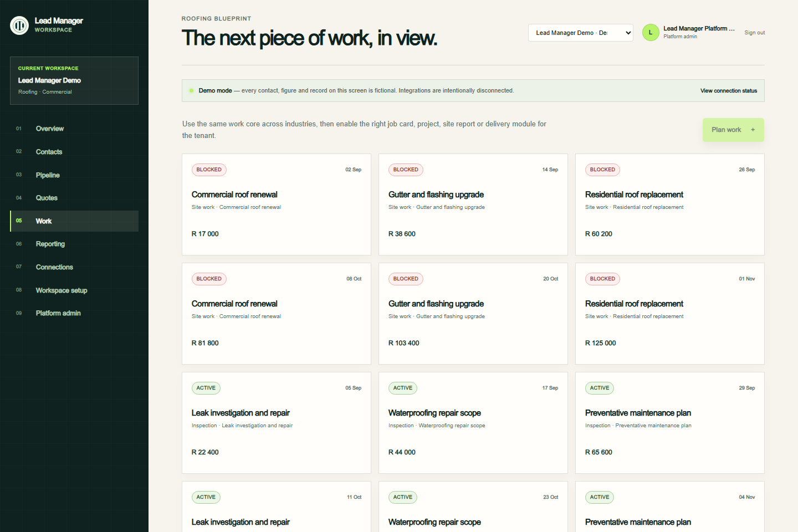Click the Sign out link
The image size is (798, 532).
pos(754,33)
